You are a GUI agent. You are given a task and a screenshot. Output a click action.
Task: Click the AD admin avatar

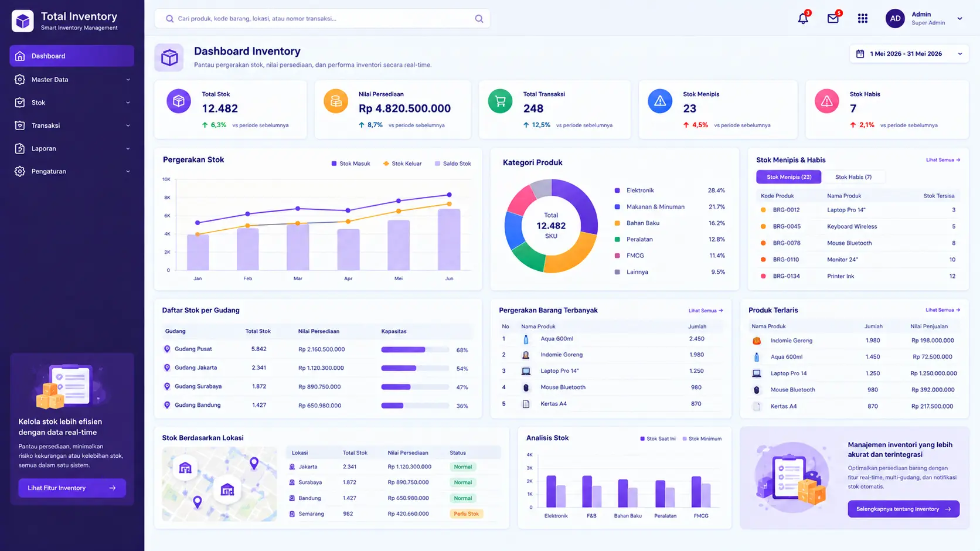895,19
